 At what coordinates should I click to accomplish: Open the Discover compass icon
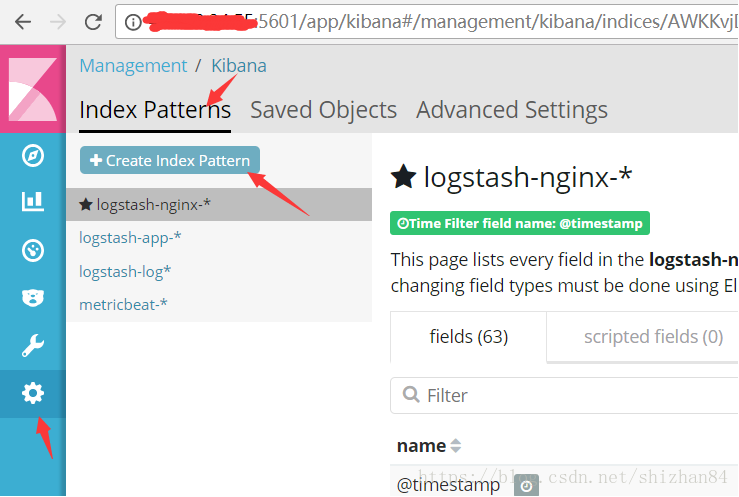pyautogui.click(x=33, y=155)
